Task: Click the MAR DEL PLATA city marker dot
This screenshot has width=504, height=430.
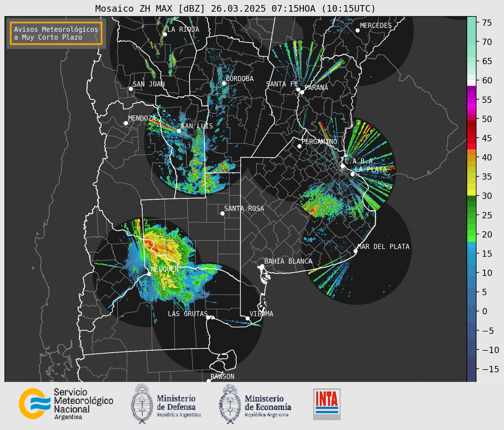Action: pyautogui.click(x=355, y=251)
